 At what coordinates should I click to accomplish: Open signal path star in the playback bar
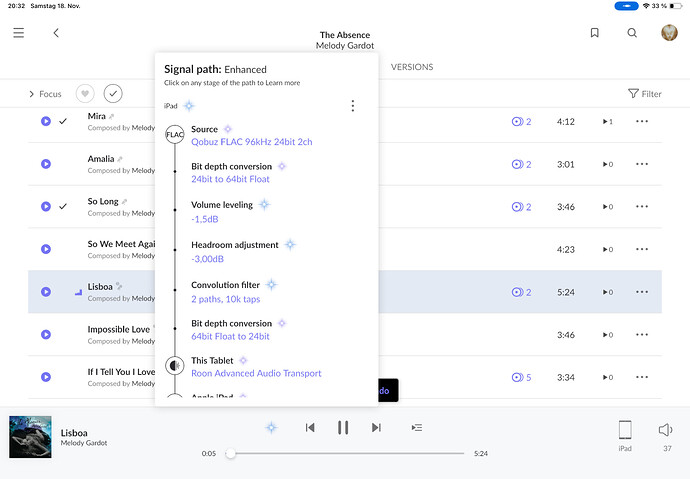click(x=272, y=427)
